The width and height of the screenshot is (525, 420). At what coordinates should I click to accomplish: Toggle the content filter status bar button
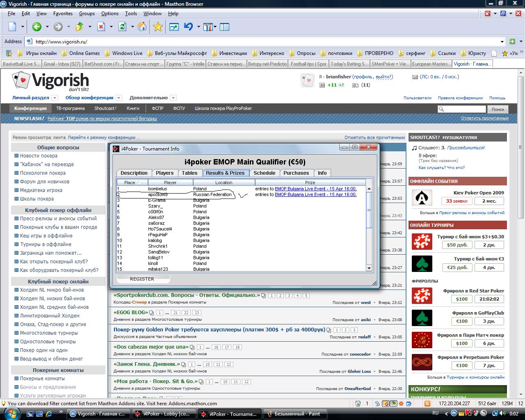pyautogui.click(x=393, y=403)
